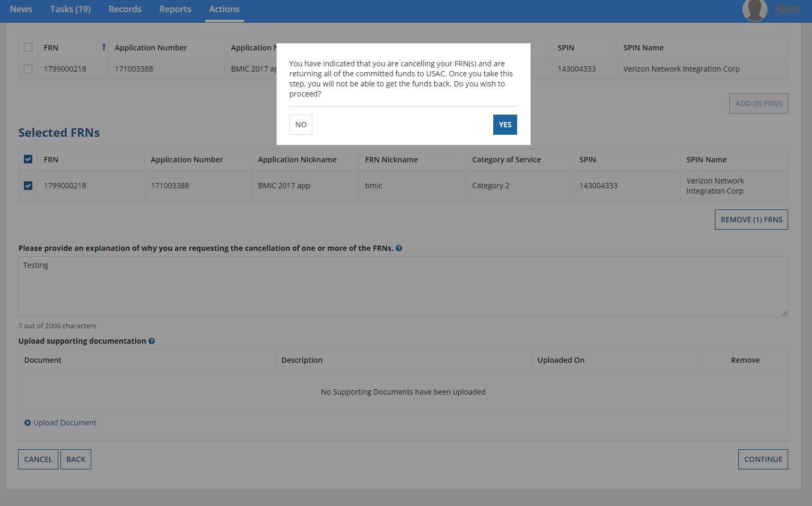
Task: Uncheck selected FRN 1799000218 row checkbox
Action: [x=28, y=186]
